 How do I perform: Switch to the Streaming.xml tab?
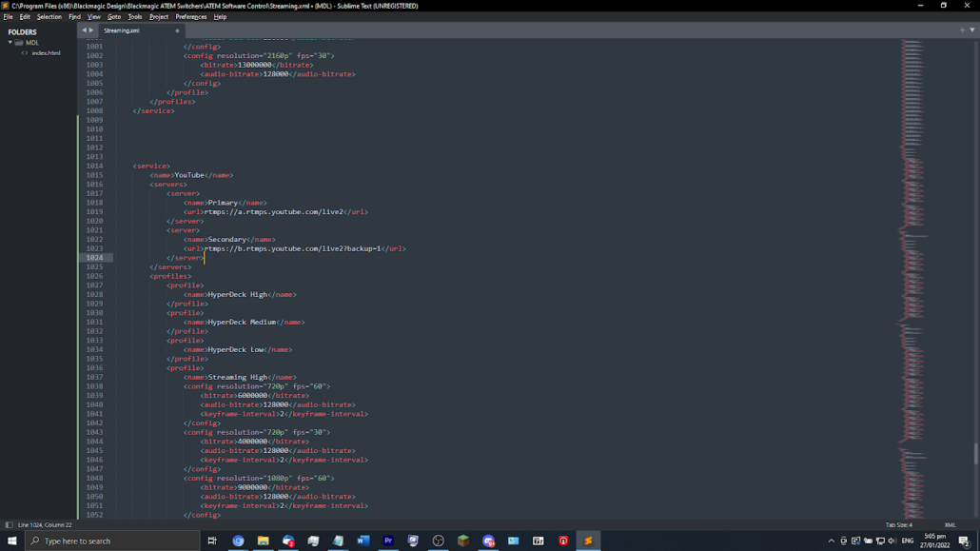[x=122, y=30]
